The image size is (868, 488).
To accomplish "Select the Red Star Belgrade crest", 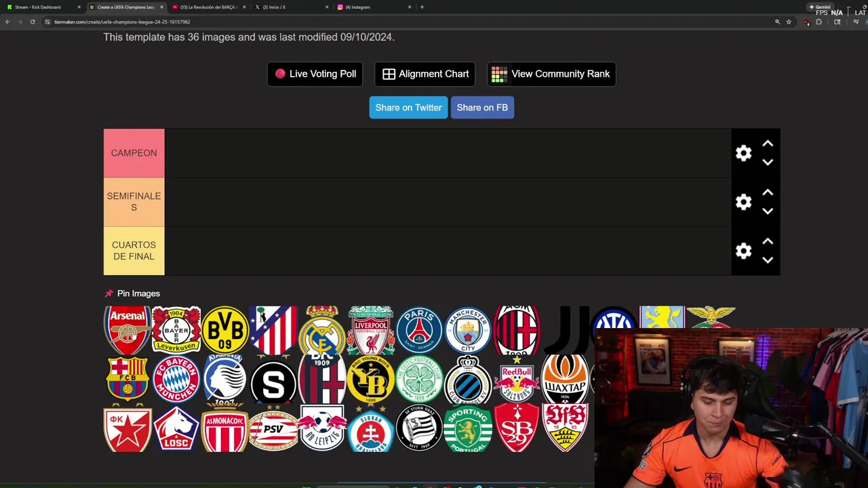I will coord(127,428).
